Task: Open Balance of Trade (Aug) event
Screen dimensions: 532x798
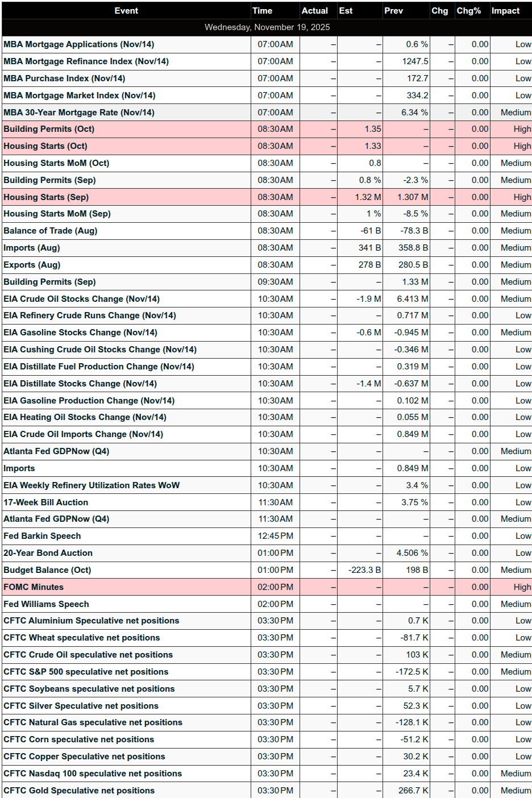Action: click(50, 231)
